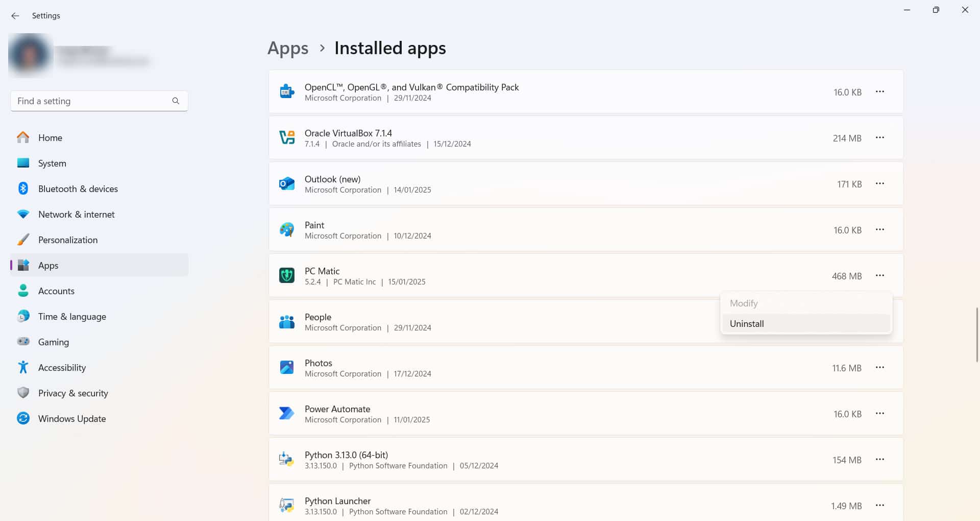Click the Paint app icon

[x=287, y=229]
